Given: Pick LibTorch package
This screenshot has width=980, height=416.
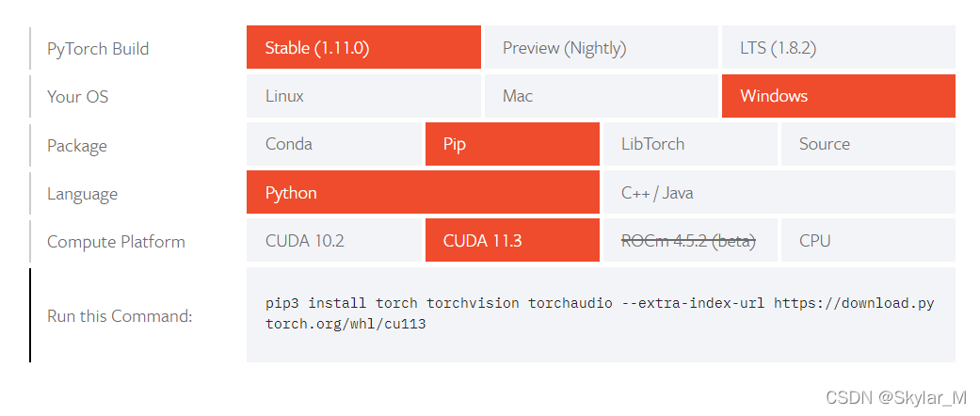Looking at the screenshot, I should [x=690, y=144].
